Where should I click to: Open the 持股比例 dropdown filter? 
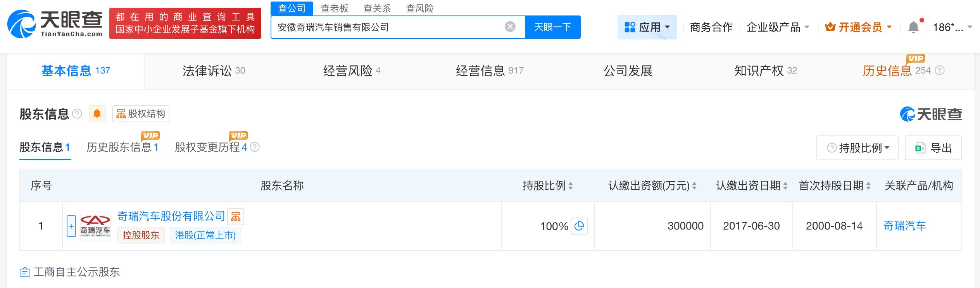pyautogui.click(x=857, y=148)
